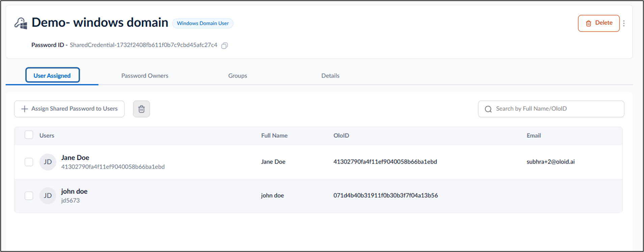Click the ID under Jane Doe's name
Image resolution: width=644 pixels, height=252 pixels.
113,167
